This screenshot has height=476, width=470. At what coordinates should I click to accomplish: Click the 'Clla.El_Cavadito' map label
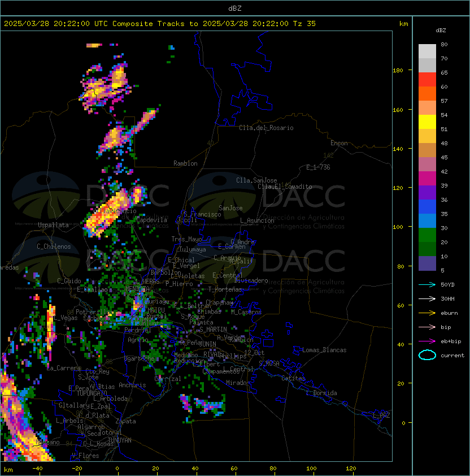[285, 187]
